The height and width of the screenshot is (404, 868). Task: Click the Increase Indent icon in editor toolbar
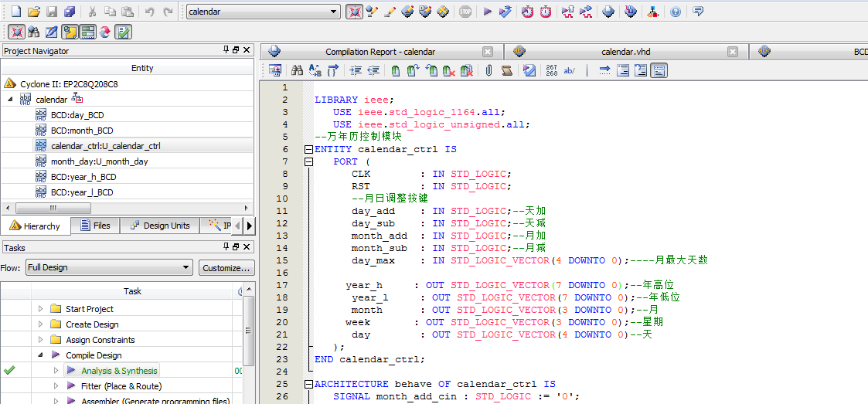point(356,70)
